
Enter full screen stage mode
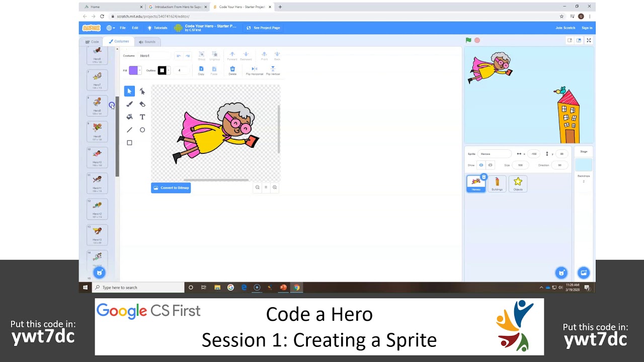[589, 40]
